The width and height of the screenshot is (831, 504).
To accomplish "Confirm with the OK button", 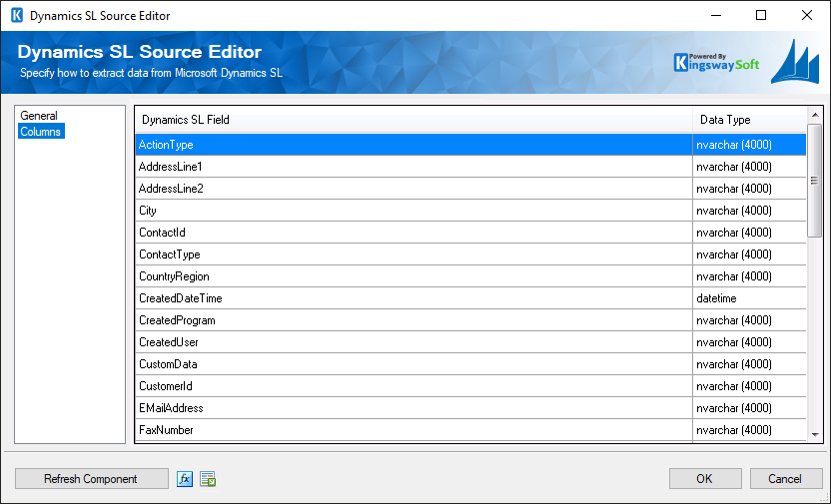I will pyautogui.click(x=705, y=479).
